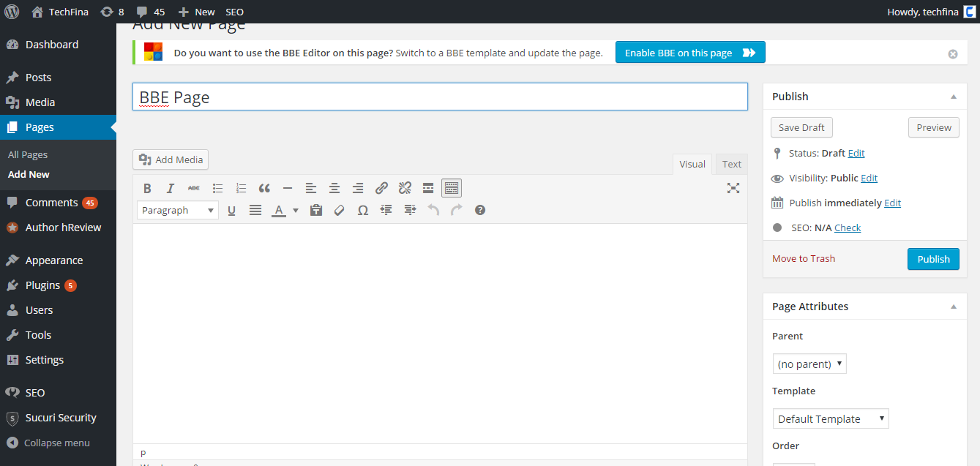Insert a numbered list
The width and height of the screenshot is (980, 466).
pyautogui.click(x=241, y=188)
